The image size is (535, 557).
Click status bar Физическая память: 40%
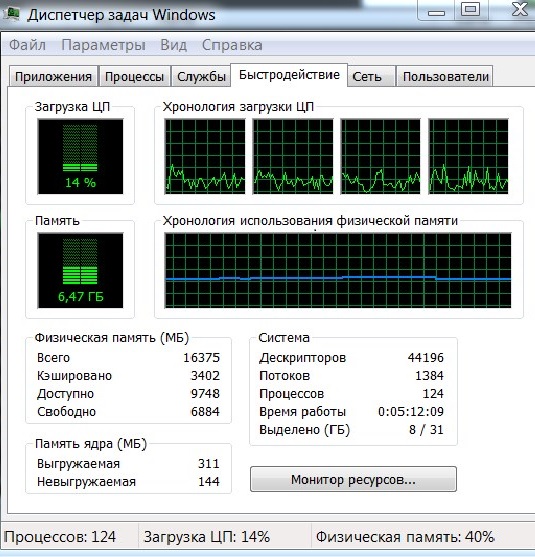(405, 536)
